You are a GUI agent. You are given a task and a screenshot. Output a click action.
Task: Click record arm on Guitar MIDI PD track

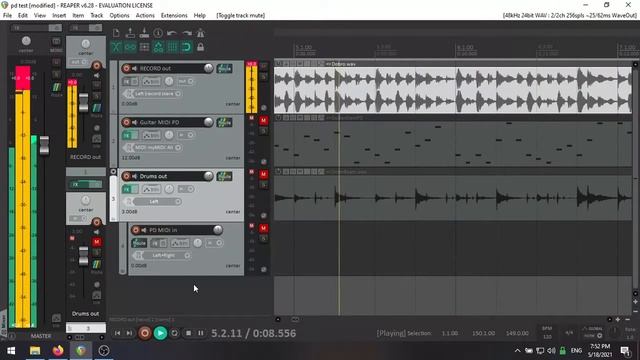[126, 122]
